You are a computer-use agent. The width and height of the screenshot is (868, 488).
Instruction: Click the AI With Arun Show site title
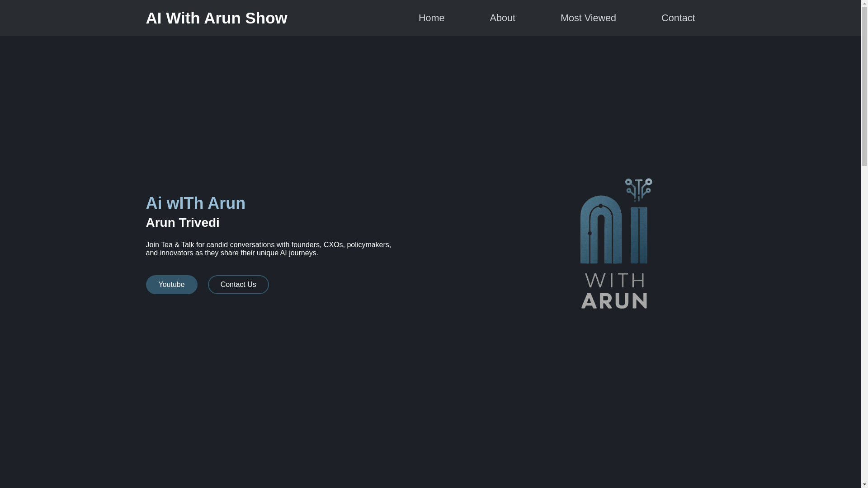click(216, 18)
